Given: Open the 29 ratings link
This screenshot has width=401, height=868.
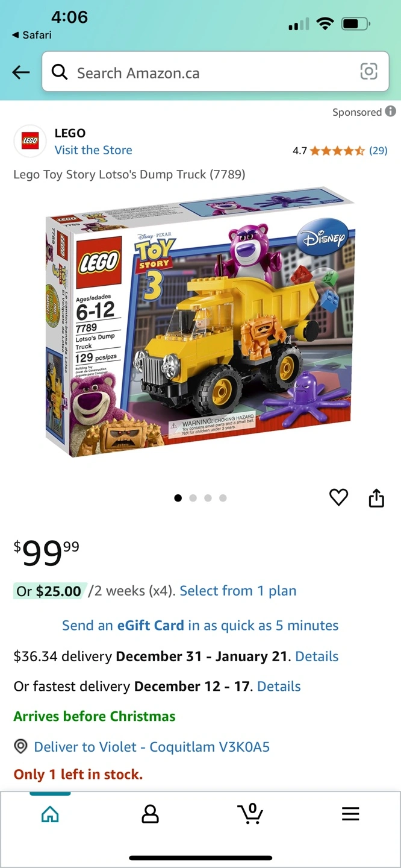Looking at the screenshot, I should click(x=378, y=151).
